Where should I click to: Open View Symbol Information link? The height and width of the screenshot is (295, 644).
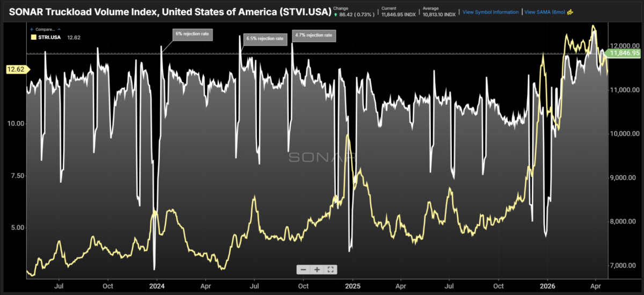tap(491, 12)
